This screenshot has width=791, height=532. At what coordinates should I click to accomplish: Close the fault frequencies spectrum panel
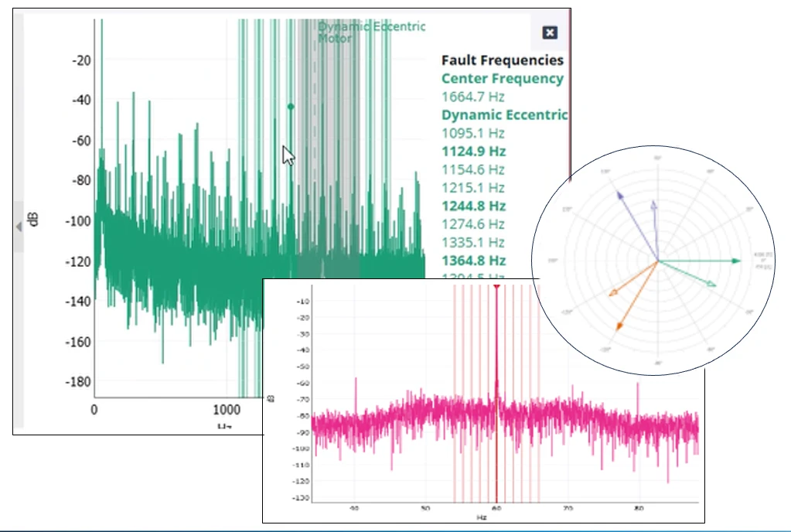click(x=549, y=32)
